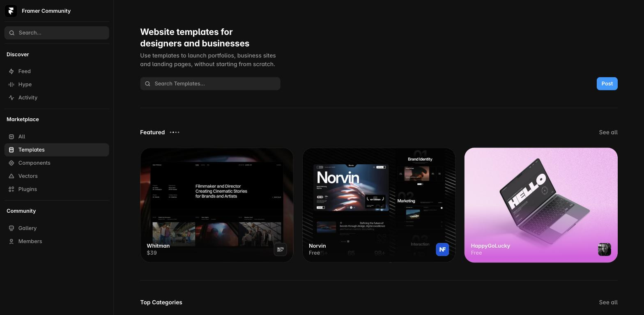The height and width of the screenshot is (315, 644).
Task: Click the Featured heading
Action: (x=152, y=132)
